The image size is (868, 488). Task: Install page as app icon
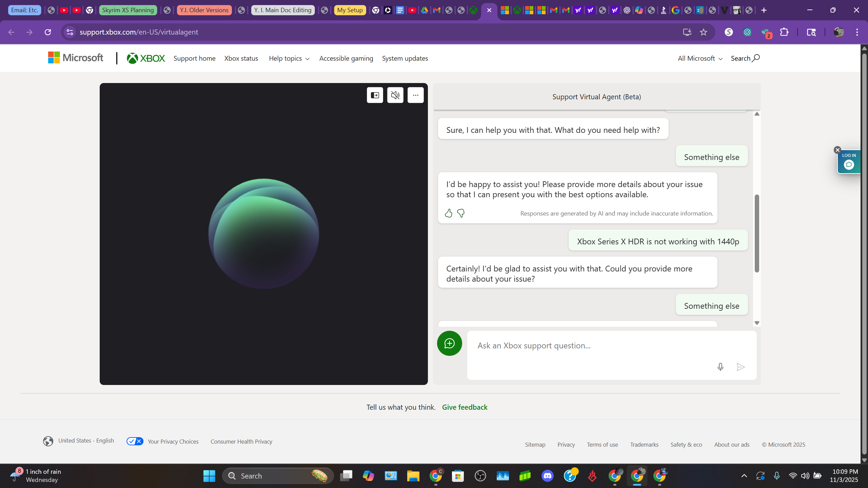pyautogui.click(x=687, y=32)
